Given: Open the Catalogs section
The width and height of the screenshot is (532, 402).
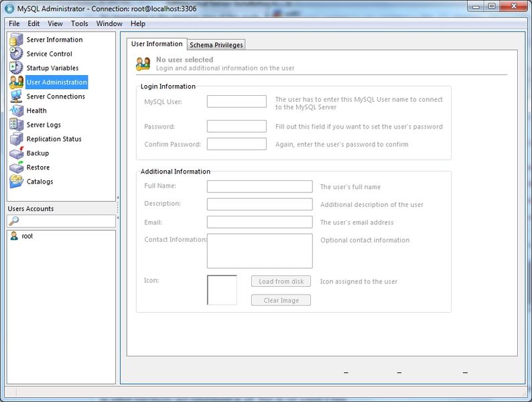Looking at the screenshot, I should pyautogui.click(x=40, y=182).
